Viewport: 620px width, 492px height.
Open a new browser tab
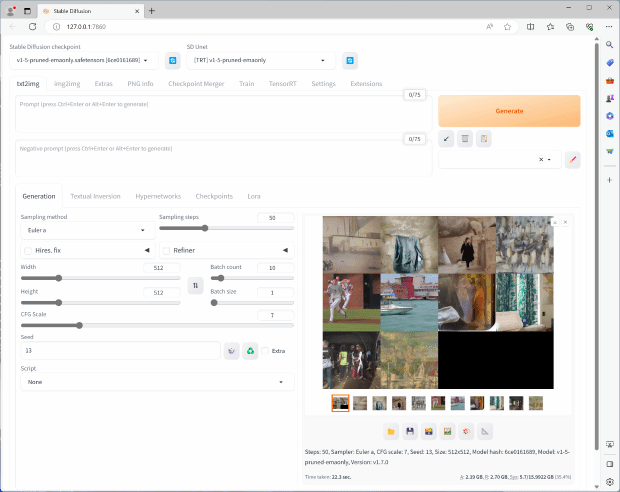(151, 11)
